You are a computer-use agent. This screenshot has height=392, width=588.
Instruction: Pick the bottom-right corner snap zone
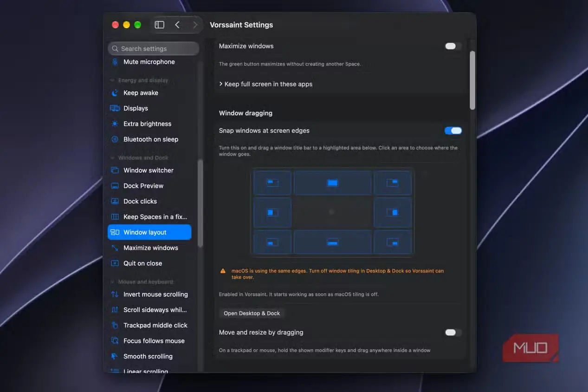pos(393,242)
